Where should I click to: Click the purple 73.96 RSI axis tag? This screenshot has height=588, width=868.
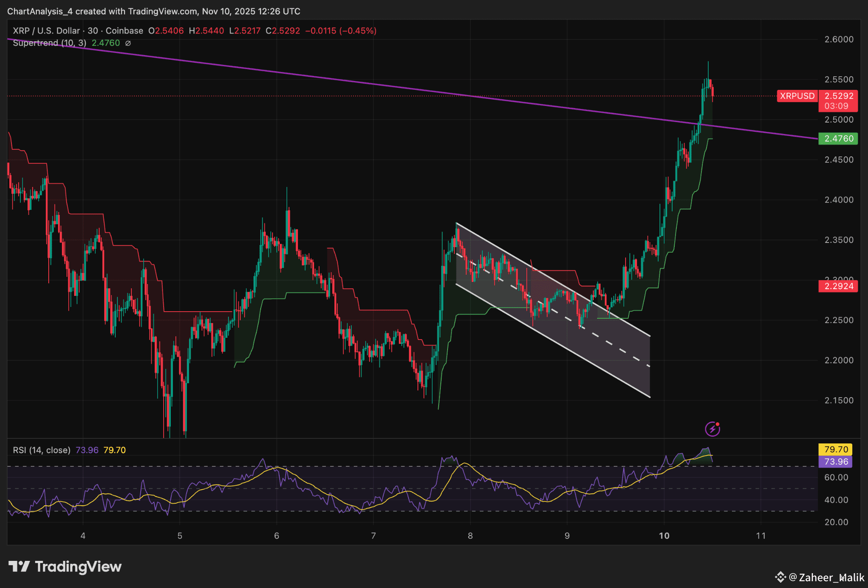pos(836,462)
